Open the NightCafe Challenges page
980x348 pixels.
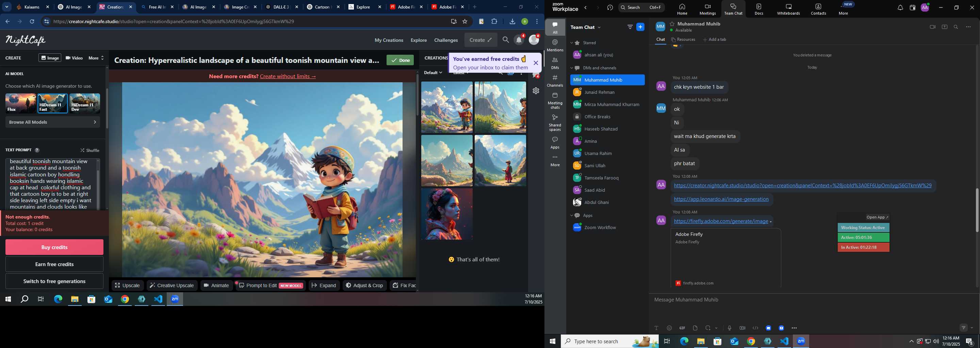coord(446,40)
